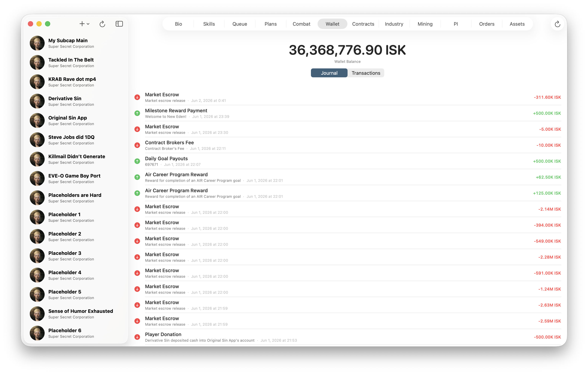Screen dimensions: 588x374
Task: Select character Placeholder 4
Action: 76,275
